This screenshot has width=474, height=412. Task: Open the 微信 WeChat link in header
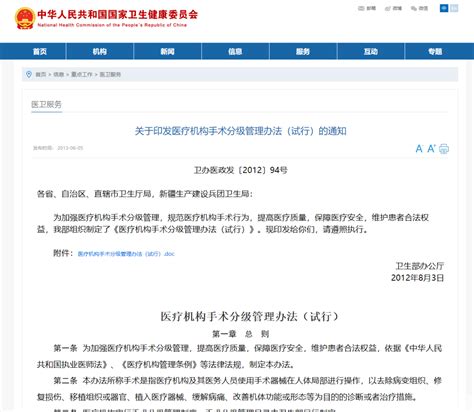point(420,8)
